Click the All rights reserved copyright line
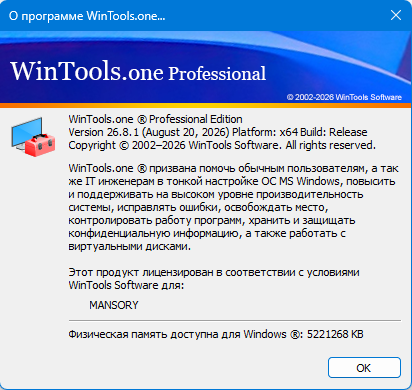Image resolution: width=412 pixels, height=390 pixels. (222, 145)
